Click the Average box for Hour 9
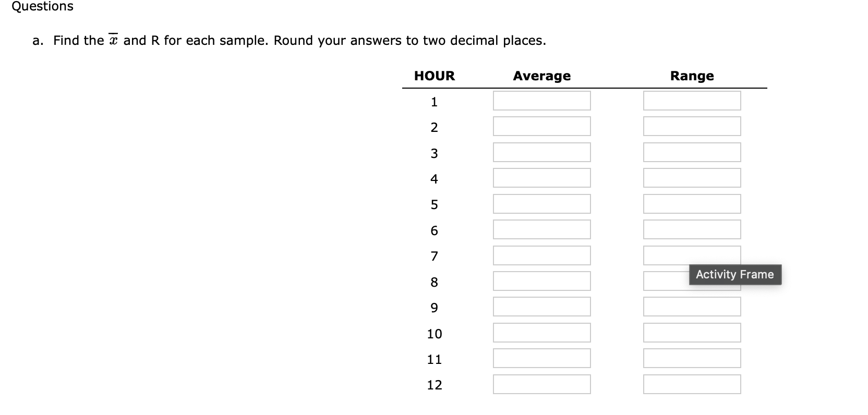Screen dimensions: 868x415 (541, 307)
